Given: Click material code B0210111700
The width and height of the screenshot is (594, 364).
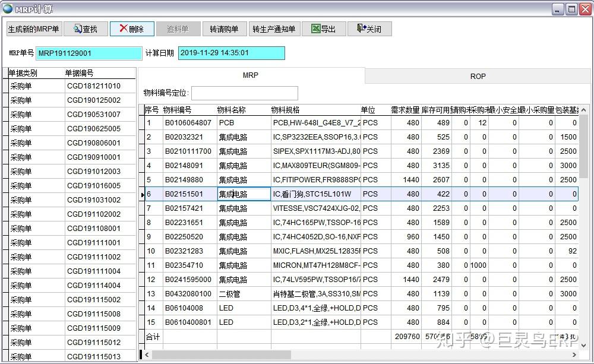Looking at the screenshot, I should (x=188, y=151).
